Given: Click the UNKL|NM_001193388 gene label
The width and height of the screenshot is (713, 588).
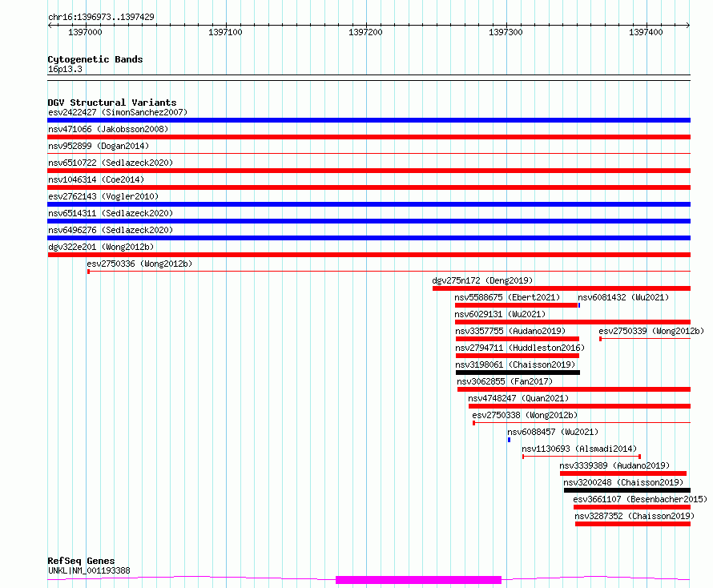Looking at the screenshot, I should coord(89,570).
